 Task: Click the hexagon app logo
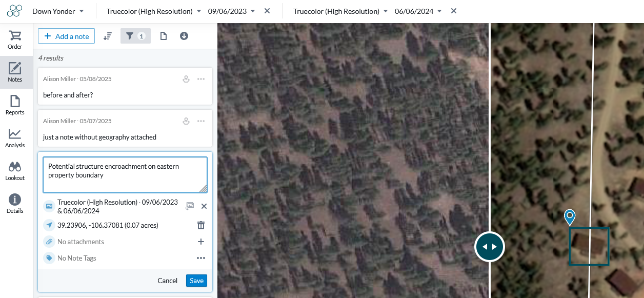coord(15,11)
